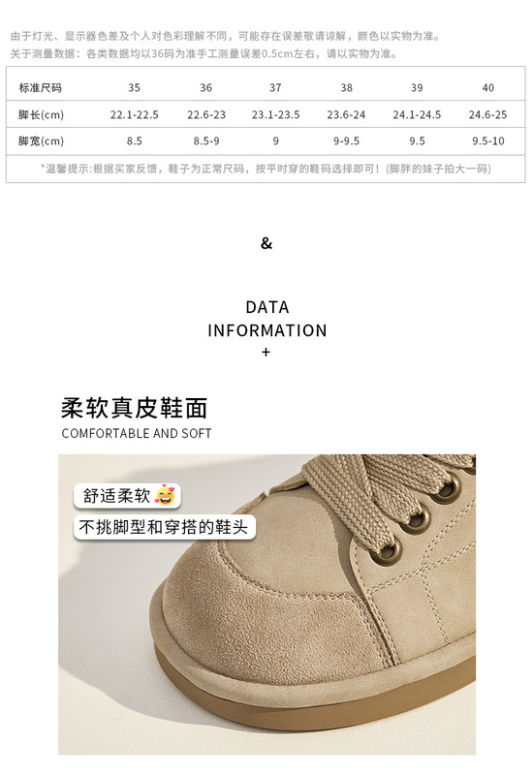
Task: Select size 39 column header
Action: pyautogui.click(x=417, y=87)
